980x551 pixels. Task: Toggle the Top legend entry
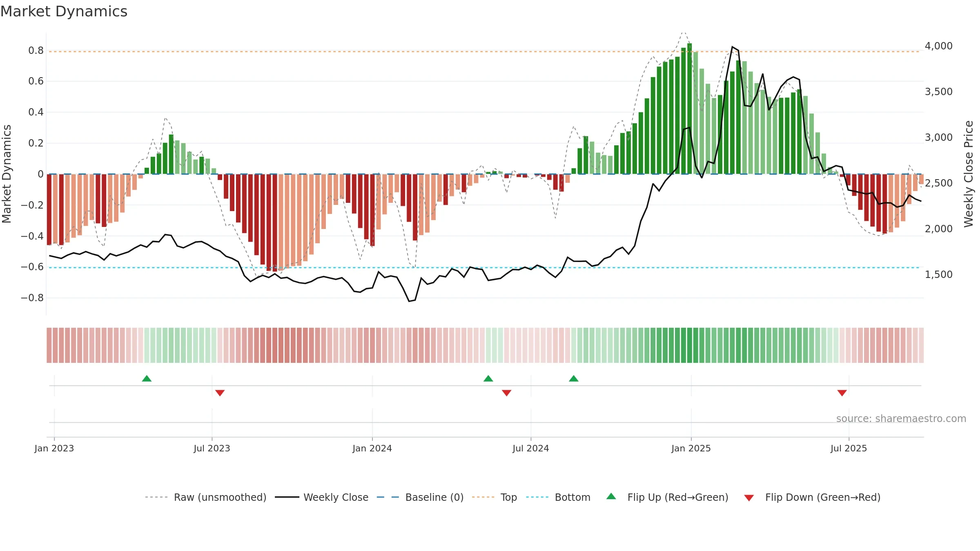click(494, 497)
